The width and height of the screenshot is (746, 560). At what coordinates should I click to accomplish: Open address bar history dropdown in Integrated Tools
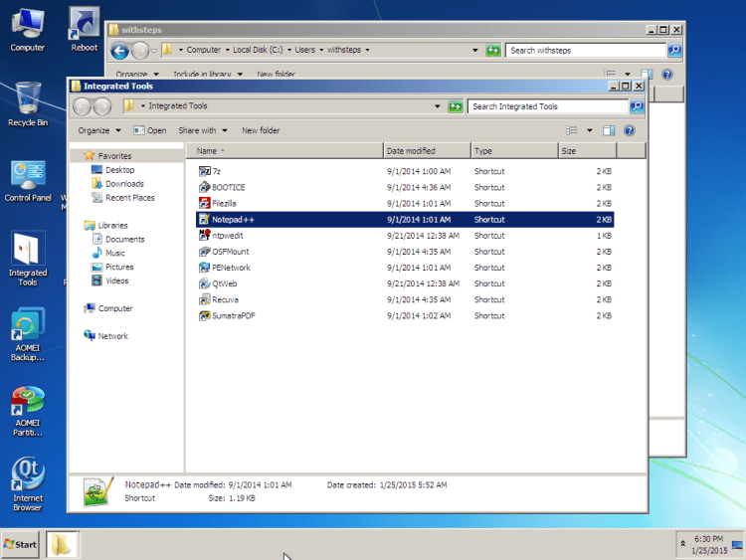(438, 106)
